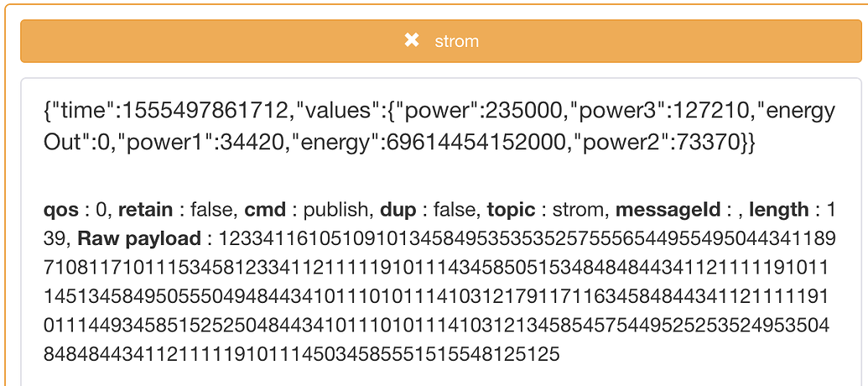The image size is (868, 386).
Task: Click the last line of raw payload digits
Action: point(301,355)
